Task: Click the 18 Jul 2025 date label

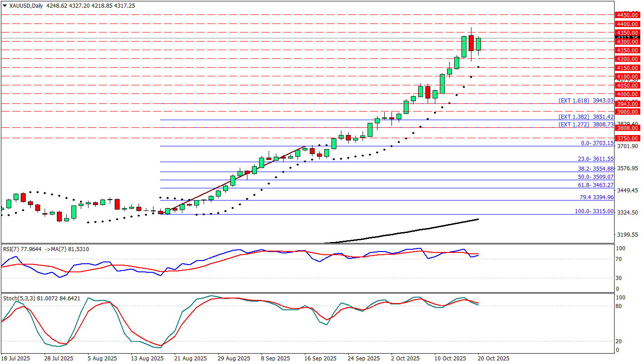Action: (16, 359)
